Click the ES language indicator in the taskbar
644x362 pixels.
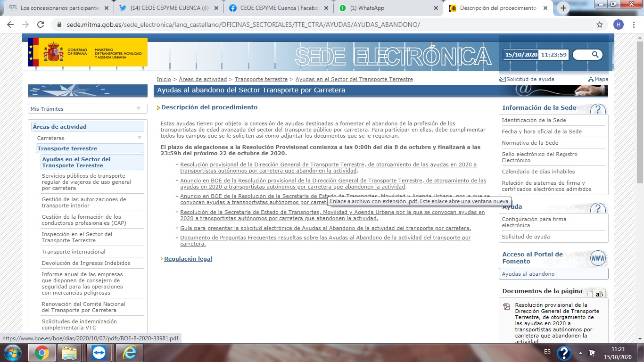tap(547, 352)
